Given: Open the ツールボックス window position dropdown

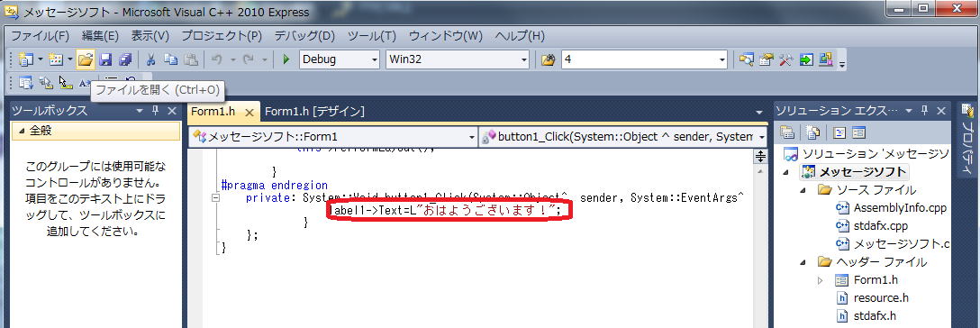Looking at the screenshot, I should pyautogui.click(x=140, y=111).
